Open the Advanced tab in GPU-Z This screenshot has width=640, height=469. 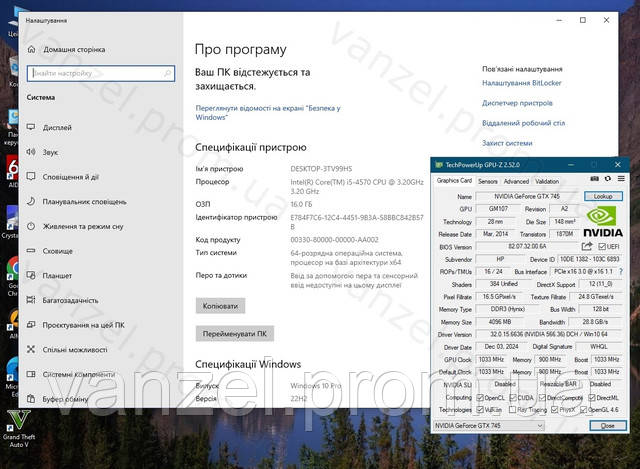pyautogui.click(x=516, y=181)
